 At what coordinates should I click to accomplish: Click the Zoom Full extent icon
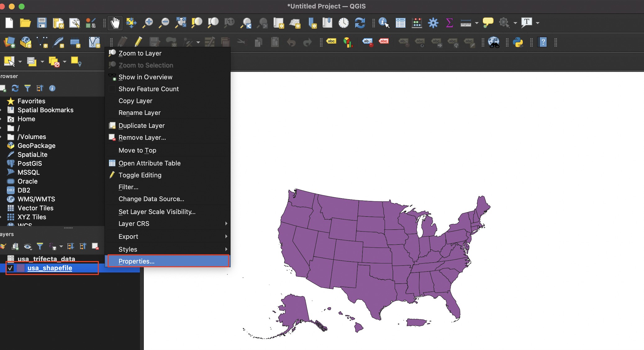pyautogui.click(x=180, y=23)
